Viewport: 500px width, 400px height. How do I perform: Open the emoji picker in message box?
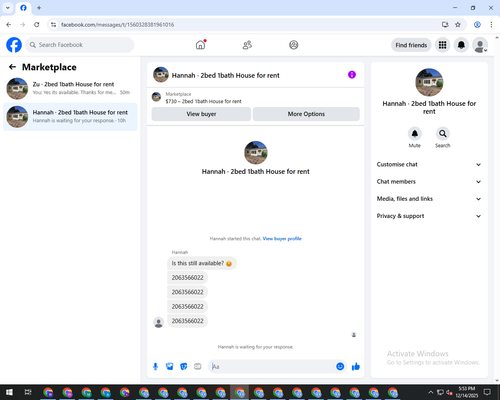click(x=340, y=367)
